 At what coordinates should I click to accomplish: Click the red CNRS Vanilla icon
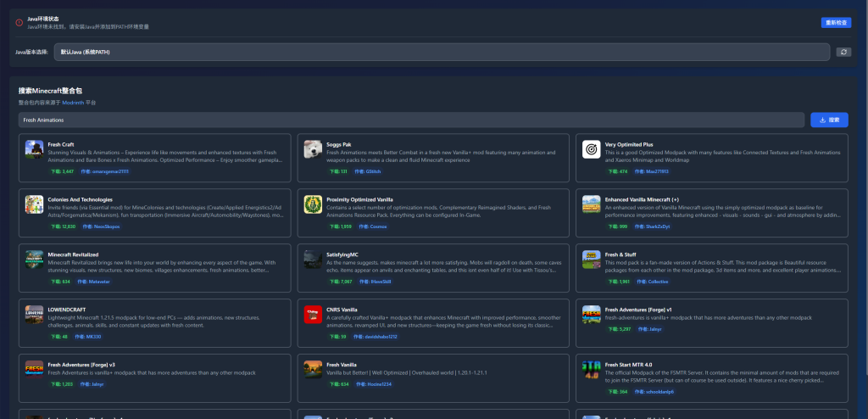coord(313,314)
